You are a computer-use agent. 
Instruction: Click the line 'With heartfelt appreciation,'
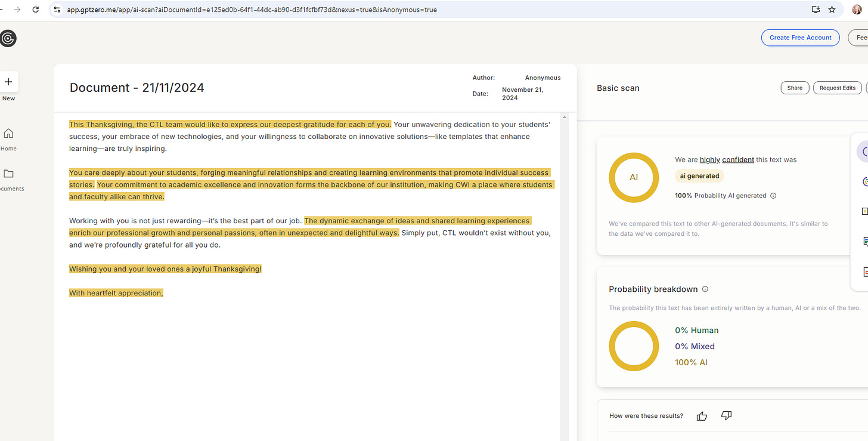[x=116, y=293]
